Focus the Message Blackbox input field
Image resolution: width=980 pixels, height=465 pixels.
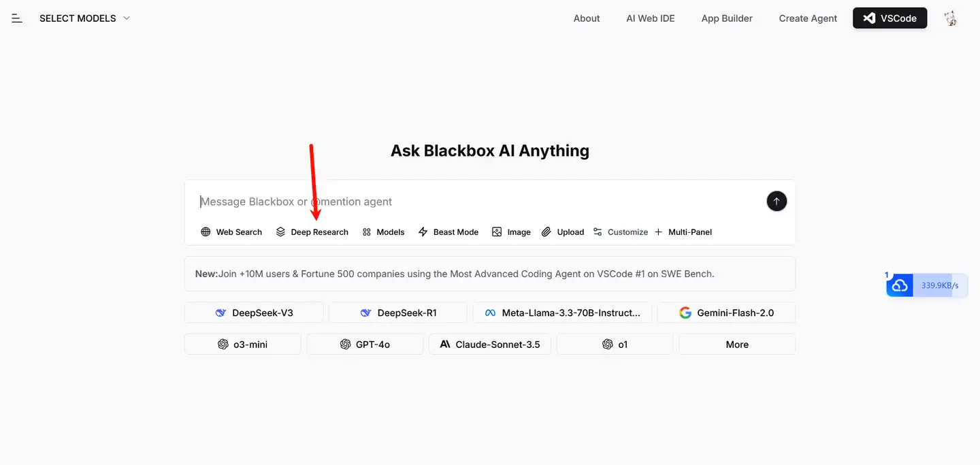[476, 202]
